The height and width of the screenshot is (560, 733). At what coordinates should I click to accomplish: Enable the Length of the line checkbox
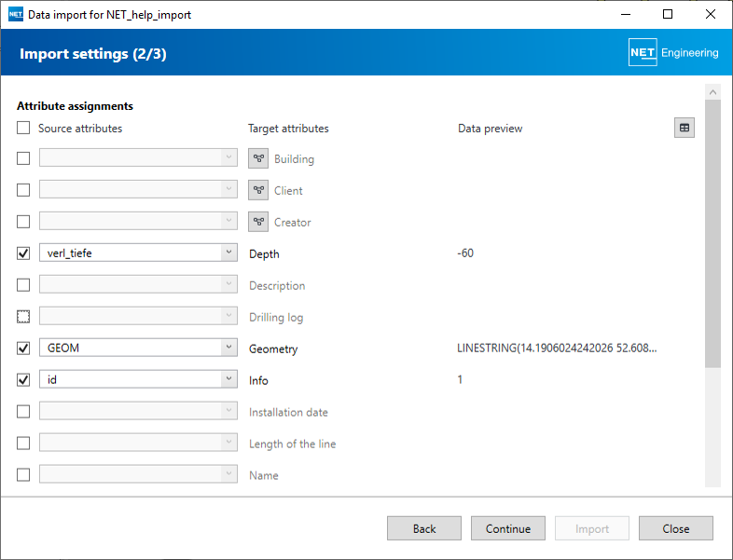23,443
